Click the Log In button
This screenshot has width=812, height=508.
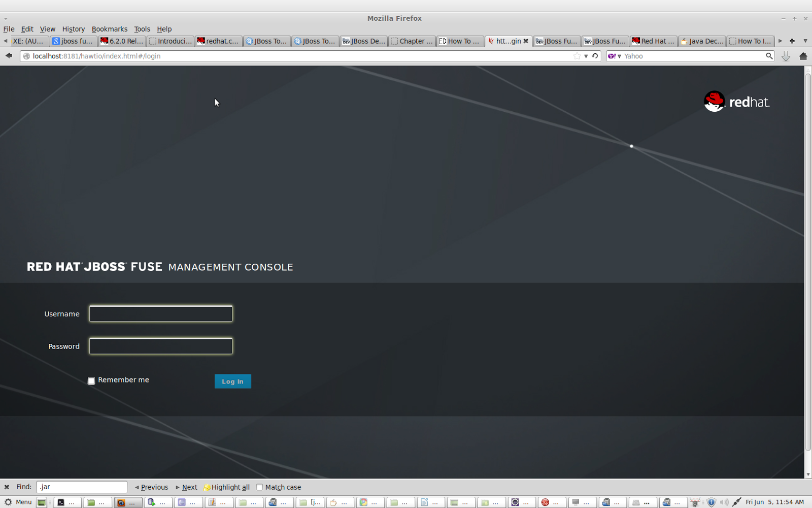(x=233, y=382)
